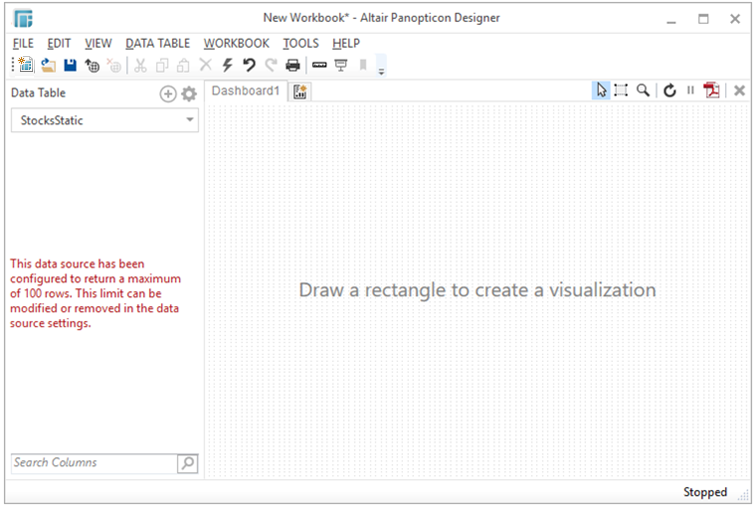Undo the last action
This screenshot has height=506, width=756.
(x=249, y=65)
